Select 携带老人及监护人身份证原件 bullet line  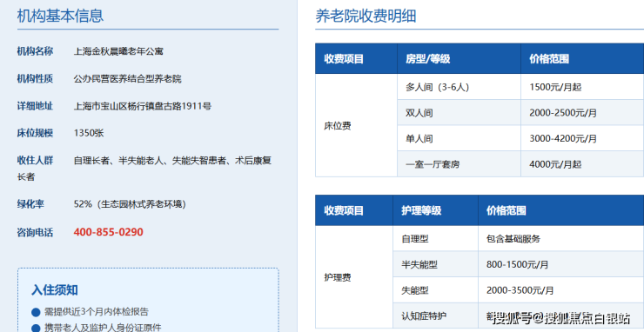pos(103,328)
